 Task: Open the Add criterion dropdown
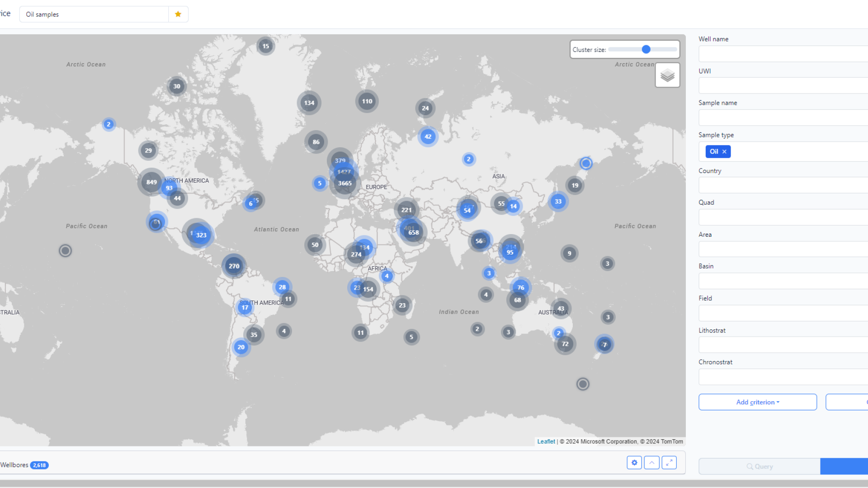tap(757, 402)
